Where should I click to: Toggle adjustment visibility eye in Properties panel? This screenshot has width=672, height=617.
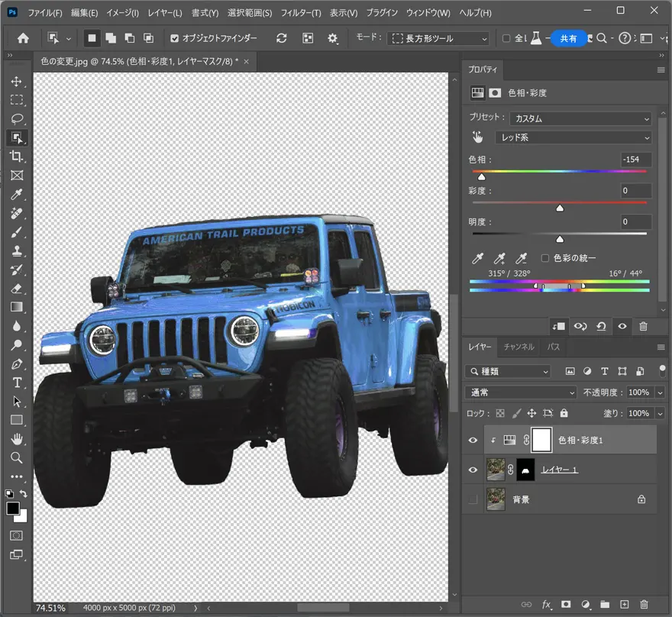point(622,327)
